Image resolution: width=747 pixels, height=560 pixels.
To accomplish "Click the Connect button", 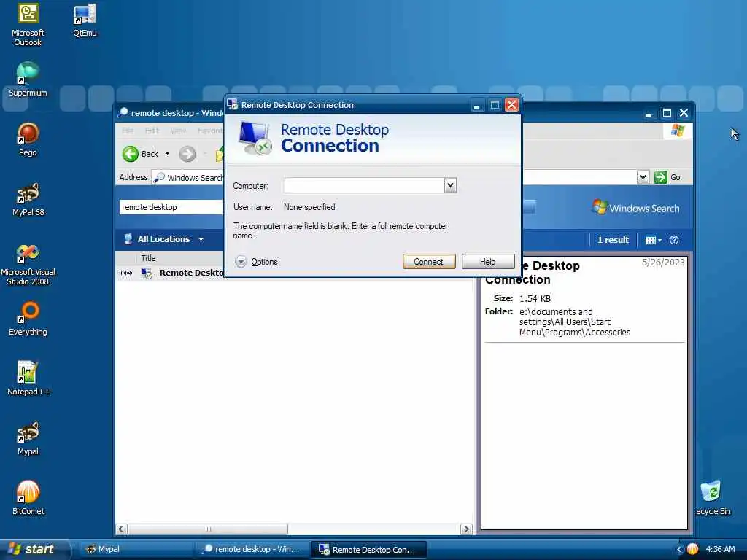I will click(429, 262).
